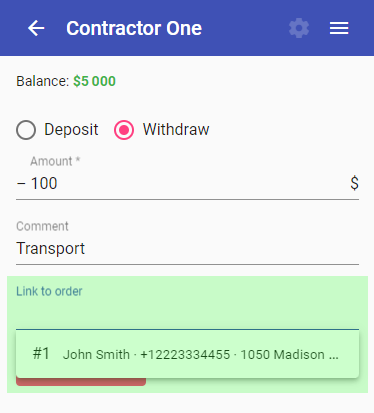The image size is (374, 413).
Task: Go back using the left arrow icon
Action: [36, 28]
